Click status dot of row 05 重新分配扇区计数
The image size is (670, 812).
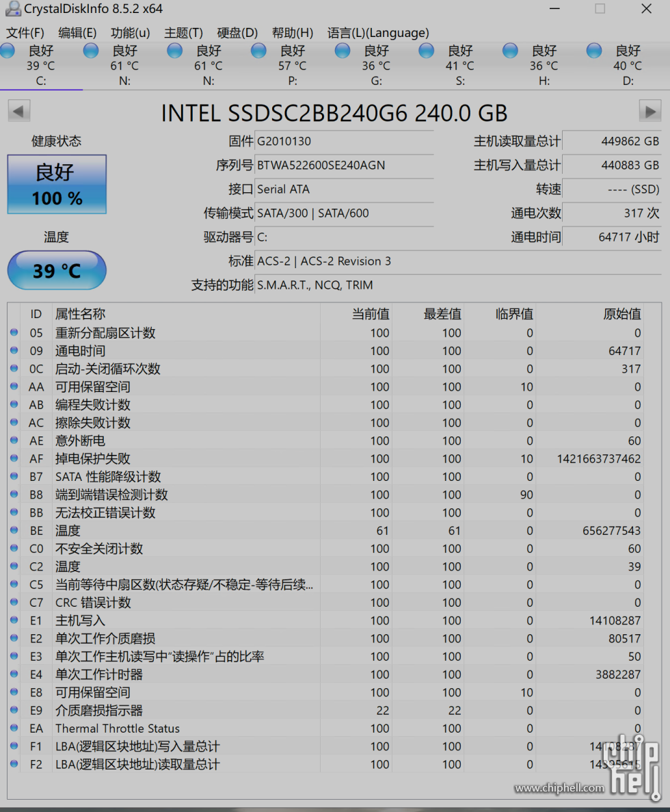point(14,332)
